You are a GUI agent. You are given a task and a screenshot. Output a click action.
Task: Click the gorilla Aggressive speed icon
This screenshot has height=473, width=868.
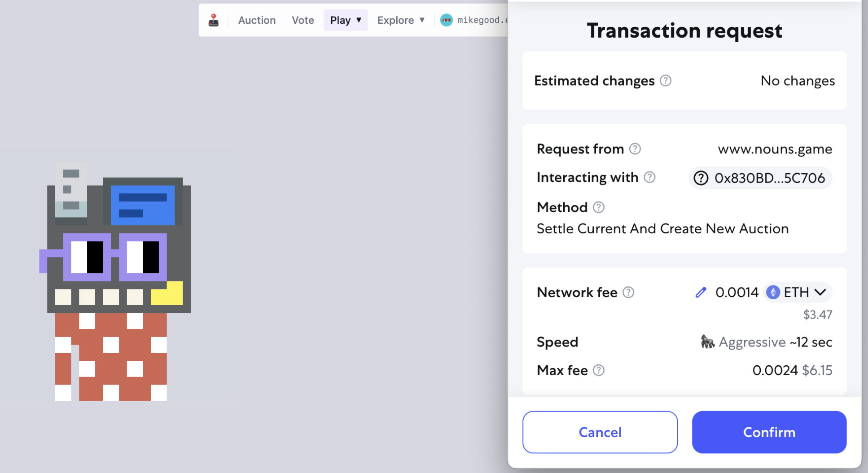(707, 342)
